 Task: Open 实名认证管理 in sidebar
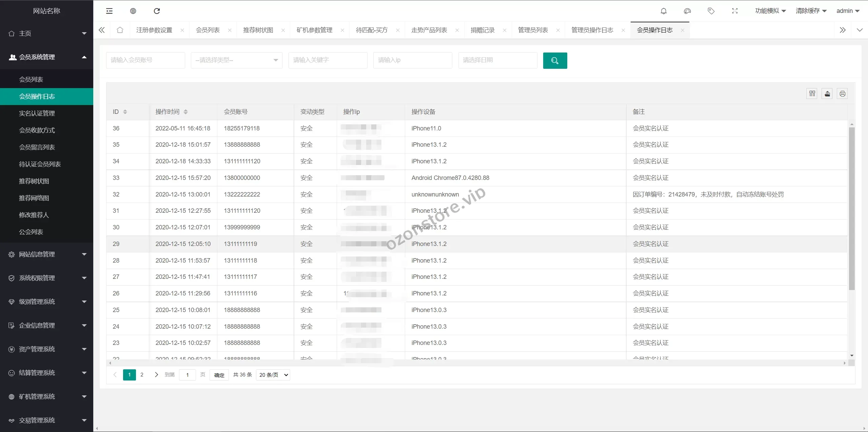37,113
